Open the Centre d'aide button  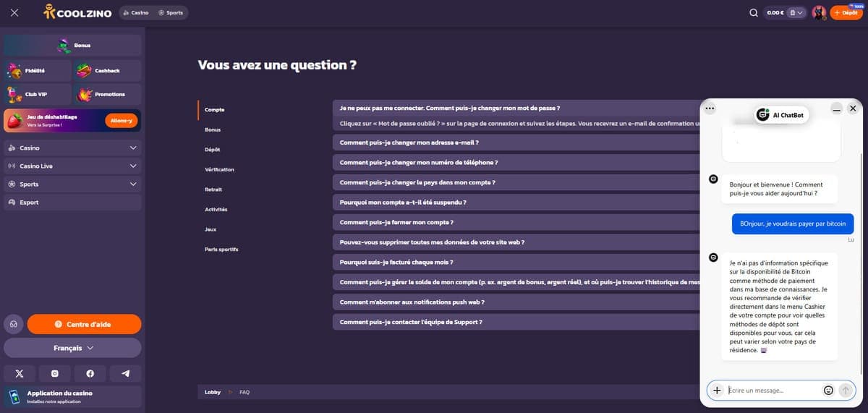[84, 324]
